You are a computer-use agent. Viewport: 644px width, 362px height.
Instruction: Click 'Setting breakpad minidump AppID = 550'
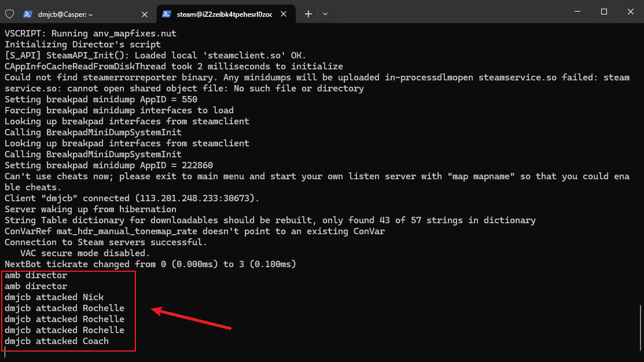pyautogui.click(x=101, y=99)
